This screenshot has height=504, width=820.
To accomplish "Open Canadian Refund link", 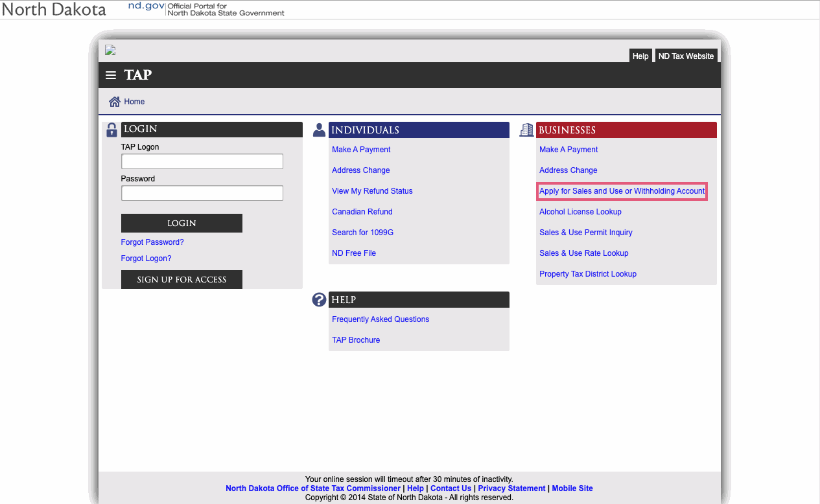I will pyautogui.click(x=362, y=212).
